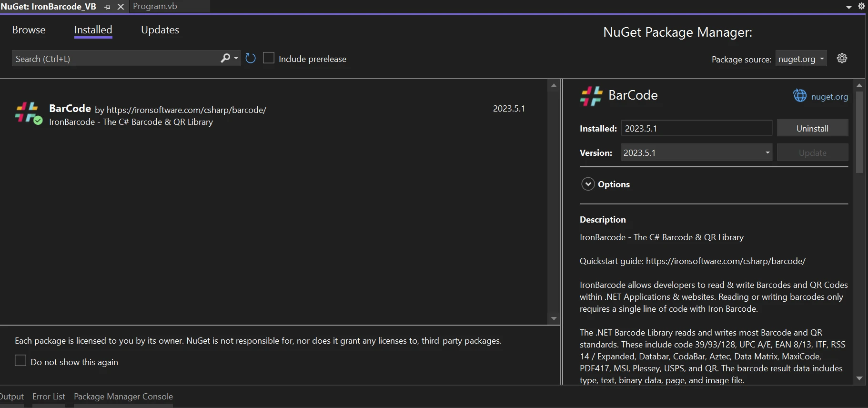
Task: Click the pin icon on NuGet tab
Action: tap(107, 7)
